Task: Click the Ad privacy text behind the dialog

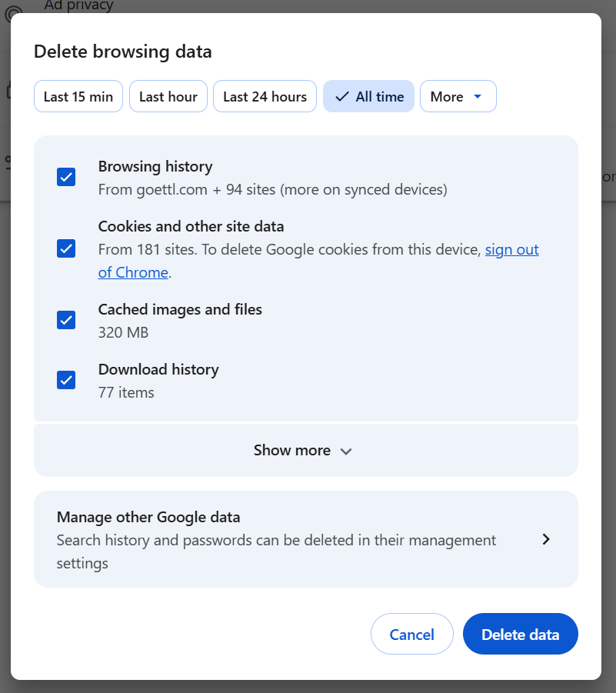Action: pos(78,5)
